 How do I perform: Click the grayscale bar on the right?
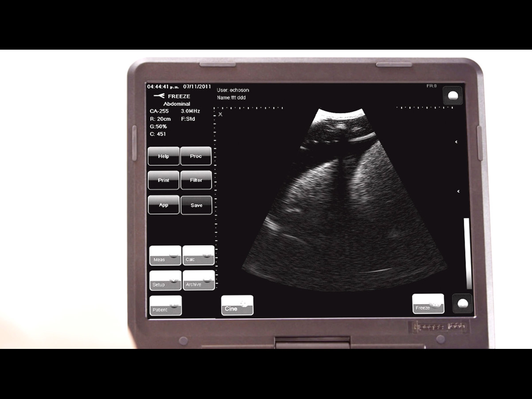click(x=467, y=254)
